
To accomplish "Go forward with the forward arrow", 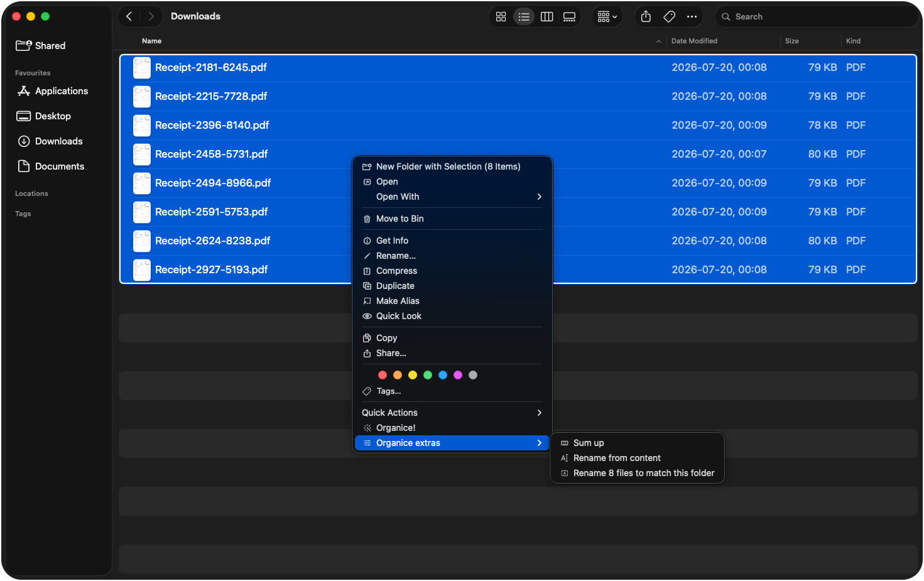I will coord(151,16).
